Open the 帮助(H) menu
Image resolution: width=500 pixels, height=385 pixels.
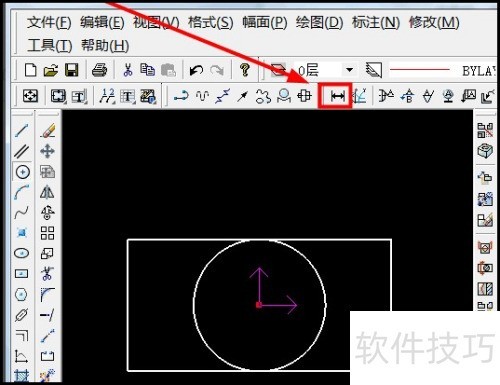click(105, 46)
